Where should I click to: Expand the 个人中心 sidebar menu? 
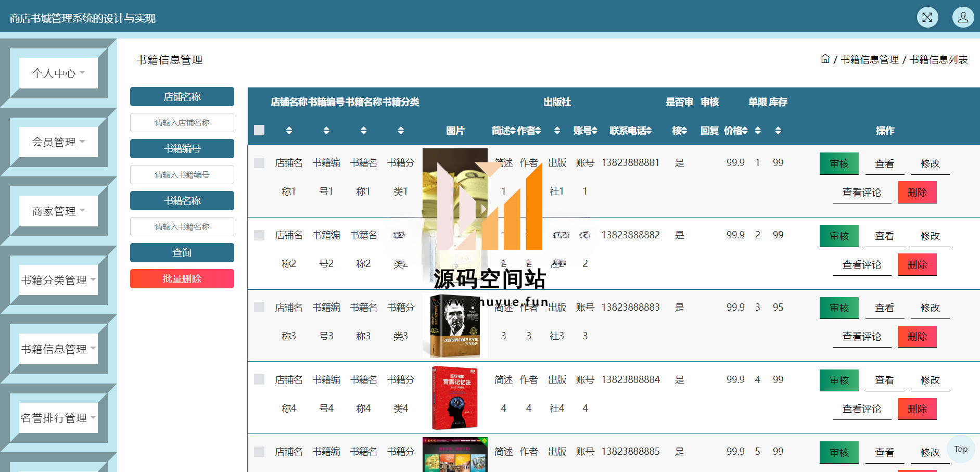pos(58,73)
